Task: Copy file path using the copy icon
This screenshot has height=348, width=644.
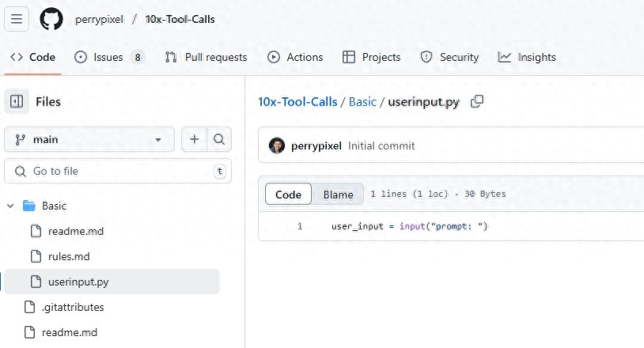Action: [x=477, y=101]
